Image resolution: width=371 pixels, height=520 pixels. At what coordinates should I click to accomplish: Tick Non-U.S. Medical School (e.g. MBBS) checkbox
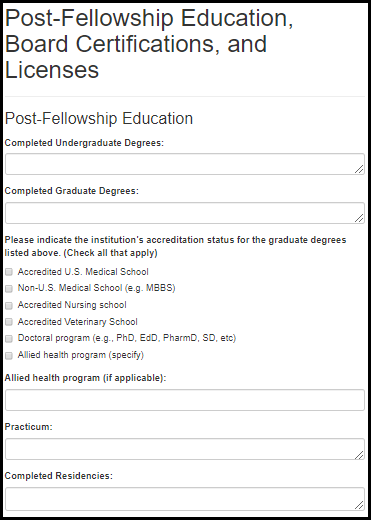pyautogui.click(x=9, y=288)
